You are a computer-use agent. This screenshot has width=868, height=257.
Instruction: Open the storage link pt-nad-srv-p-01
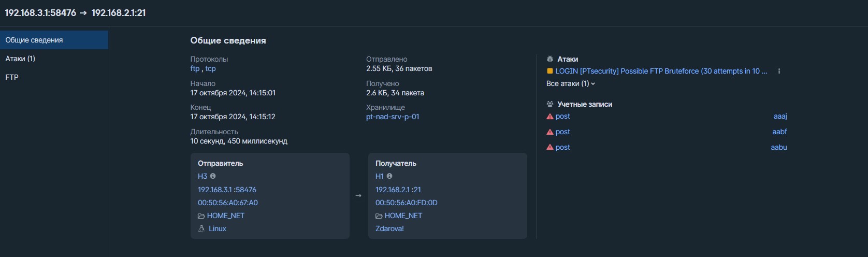[x=393, y=117]
